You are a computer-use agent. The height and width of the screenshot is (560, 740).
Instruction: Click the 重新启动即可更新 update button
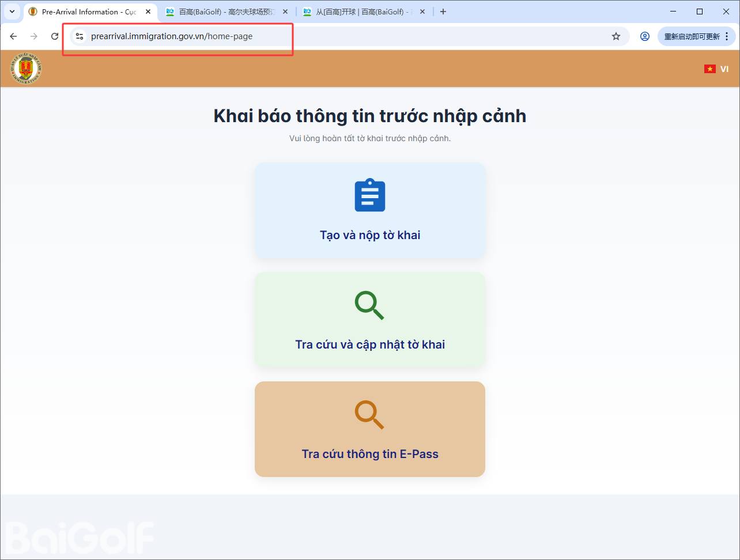coord(692,36)
